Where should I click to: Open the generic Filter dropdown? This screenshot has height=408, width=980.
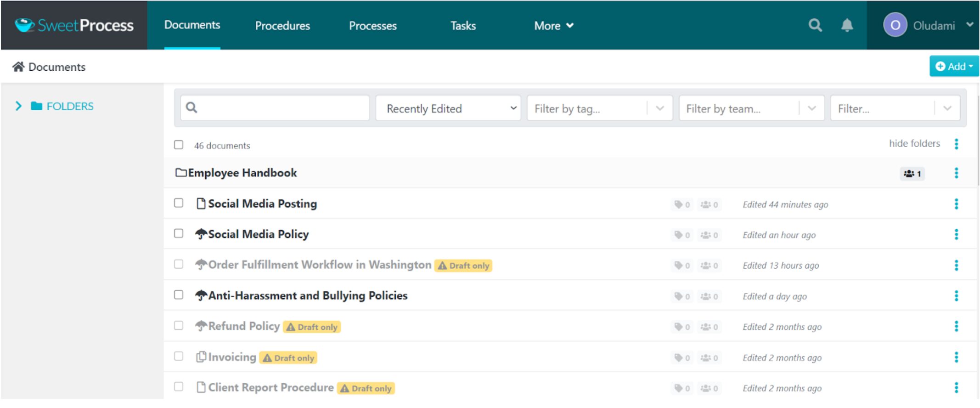895,108
